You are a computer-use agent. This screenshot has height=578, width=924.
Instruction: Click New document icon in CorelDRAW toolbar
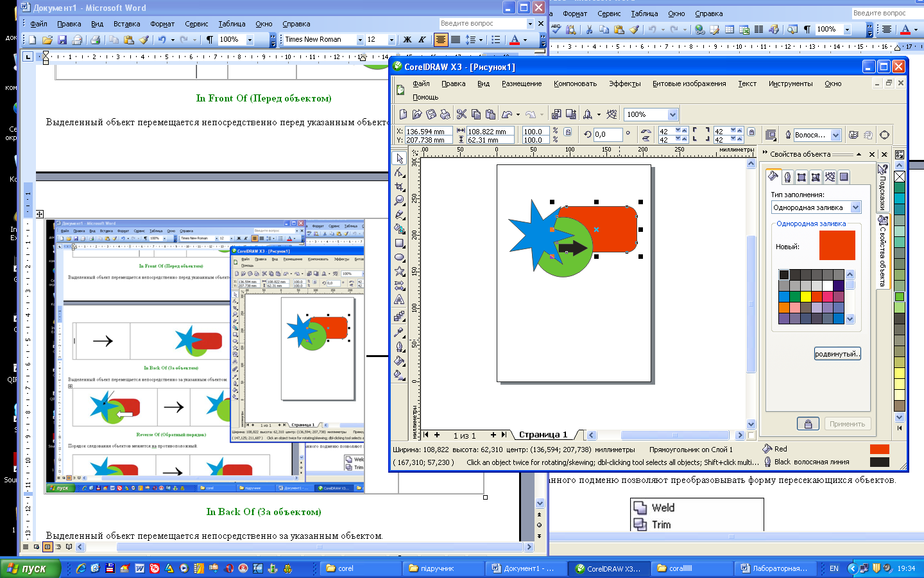(403, 114)
